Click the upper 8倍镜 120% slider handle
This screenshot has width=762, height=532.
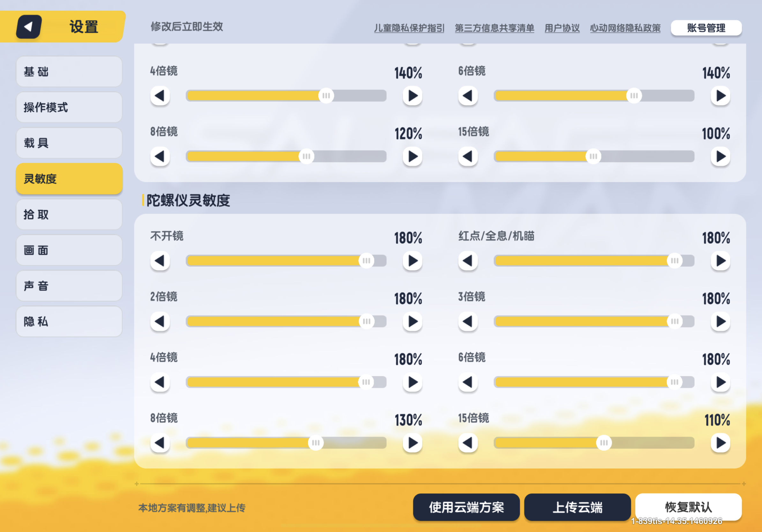[x=306, y=157]
